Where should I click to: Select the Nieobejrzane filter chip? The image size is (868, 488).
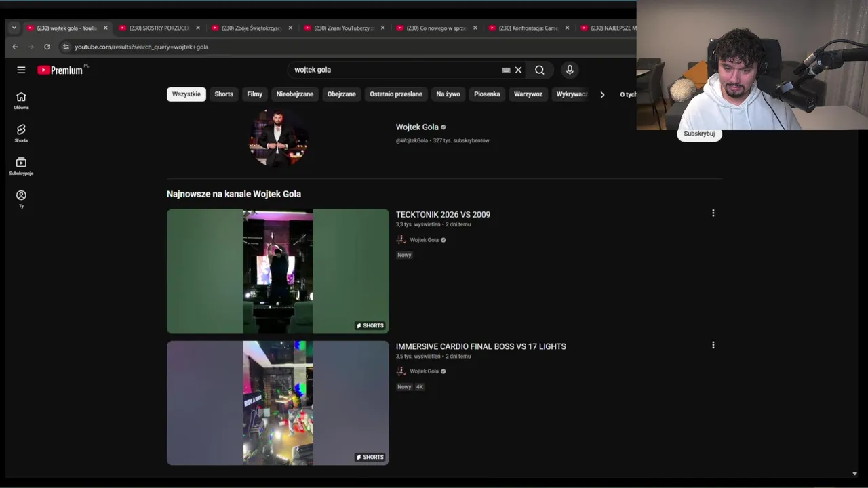tap(295, 94)
